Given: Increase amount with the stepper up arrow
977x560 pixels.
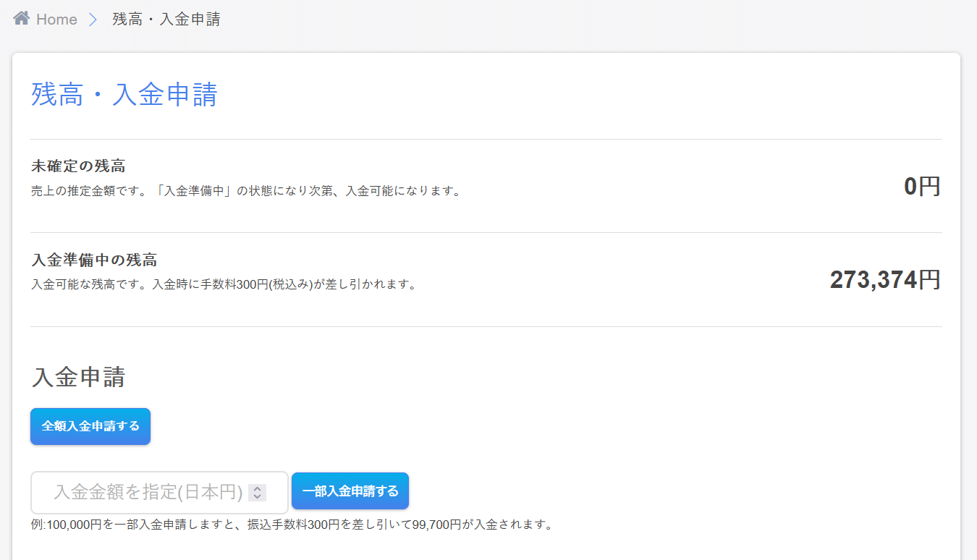Looking at the screenshot, I should pyautogui.click(x=257, y=489).
